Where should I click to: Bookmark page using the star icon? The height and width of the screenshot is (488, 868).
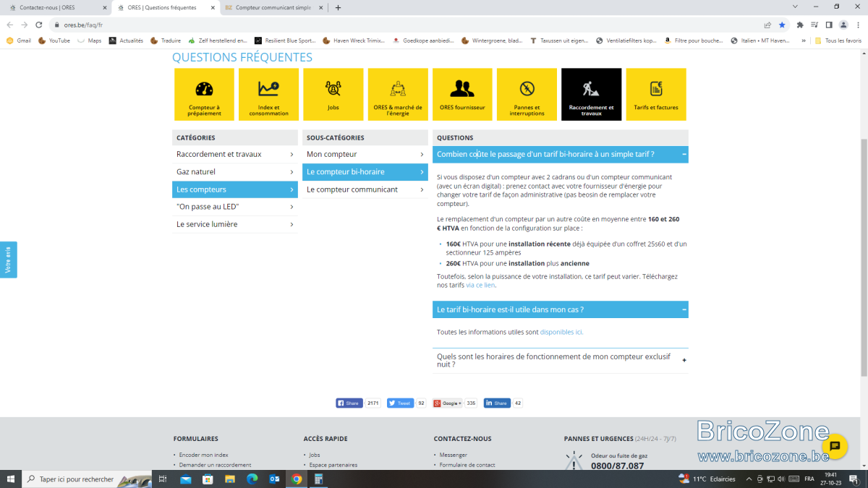coord(782,25)
